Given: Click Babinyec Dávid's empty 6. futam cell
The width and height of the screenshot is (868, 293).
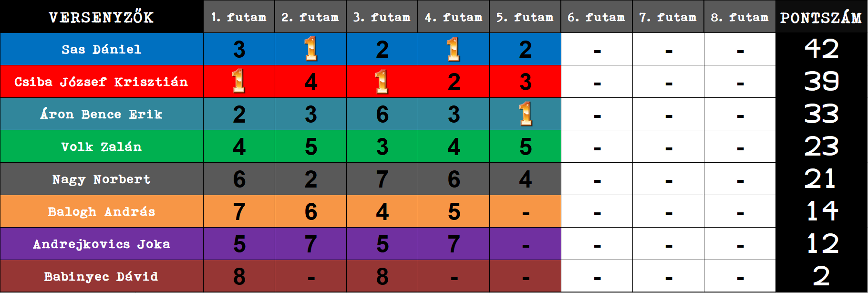Looking at the screenshot, I should click(x=597, y=276).
